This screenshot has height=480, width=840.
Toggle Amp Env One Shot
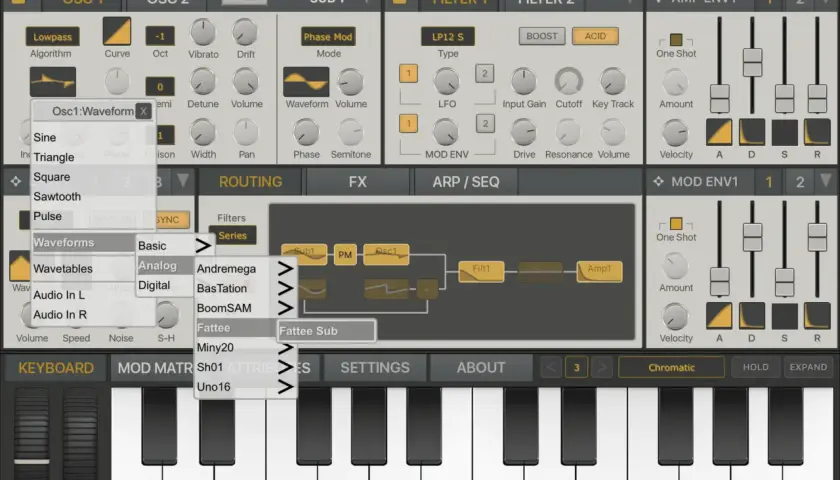pos(676,40)
